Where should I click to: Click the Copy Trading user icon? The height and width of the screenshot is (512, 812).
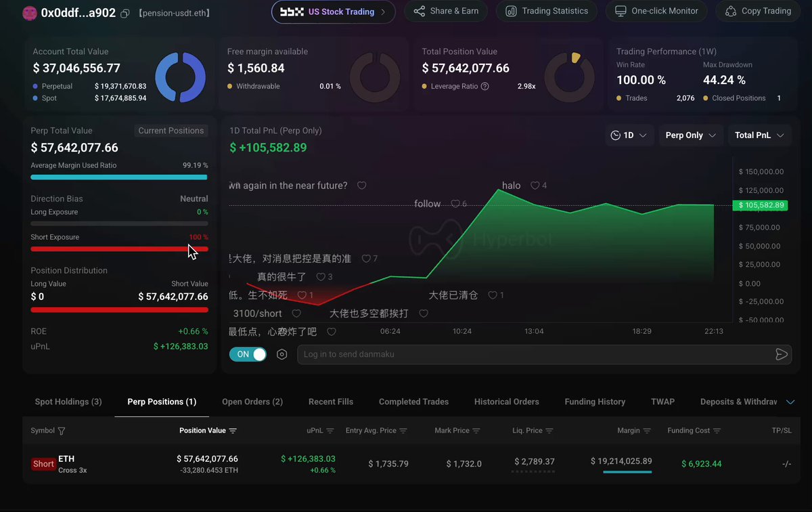point(730,11)
